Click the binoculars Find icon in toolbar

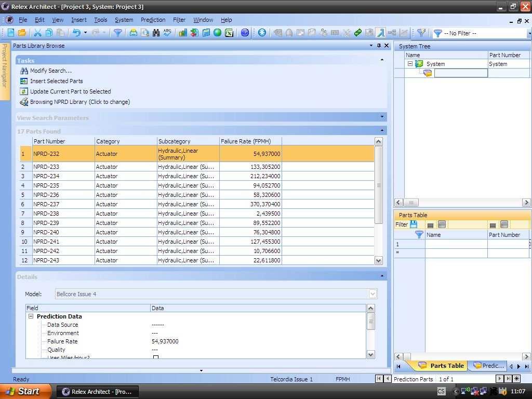click(x=156, y=33)
